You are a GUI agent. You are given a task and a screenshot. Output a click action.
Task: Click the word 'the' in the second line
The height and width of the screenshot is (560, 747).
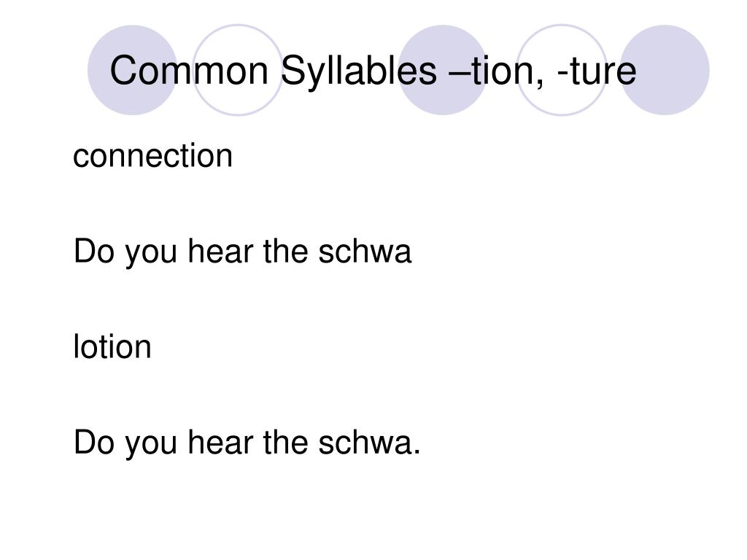click(x=285, y=251)
